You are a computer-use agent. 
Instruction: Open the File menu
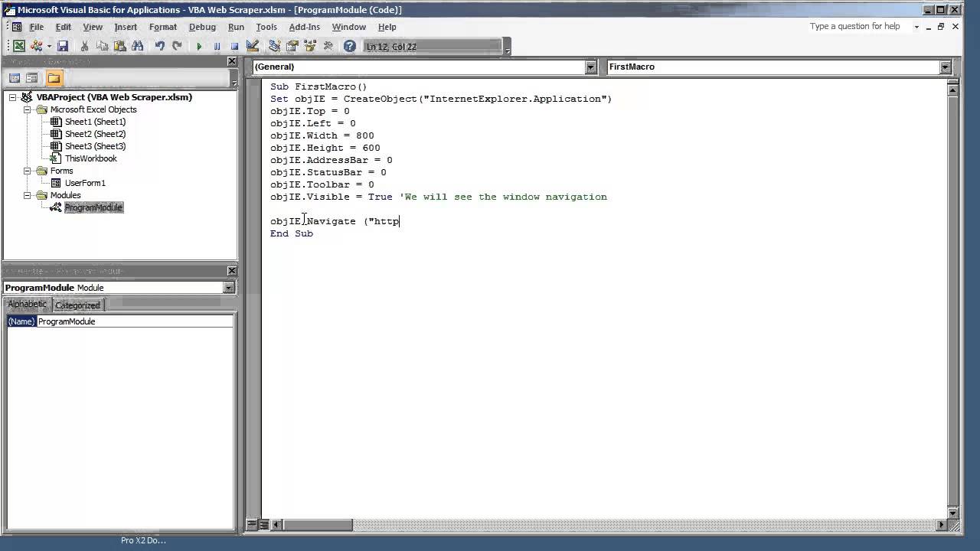tap(36, 27)
